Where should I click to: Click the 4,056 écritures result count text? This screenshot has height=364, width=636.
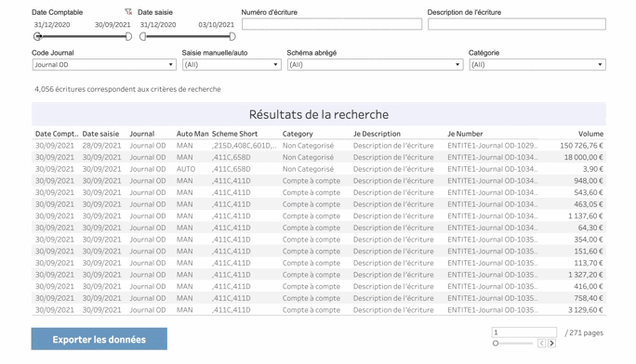tap(127, 89)
